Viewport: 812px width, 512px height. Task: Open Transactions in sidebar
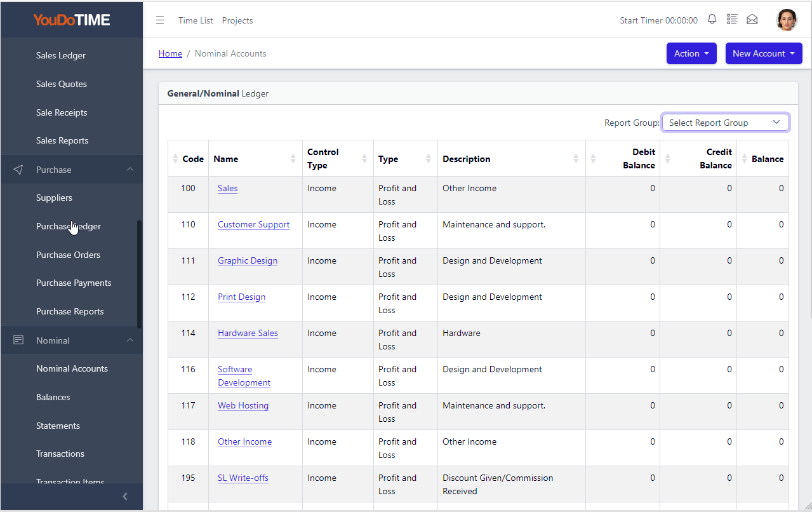(x=60, y=454)
